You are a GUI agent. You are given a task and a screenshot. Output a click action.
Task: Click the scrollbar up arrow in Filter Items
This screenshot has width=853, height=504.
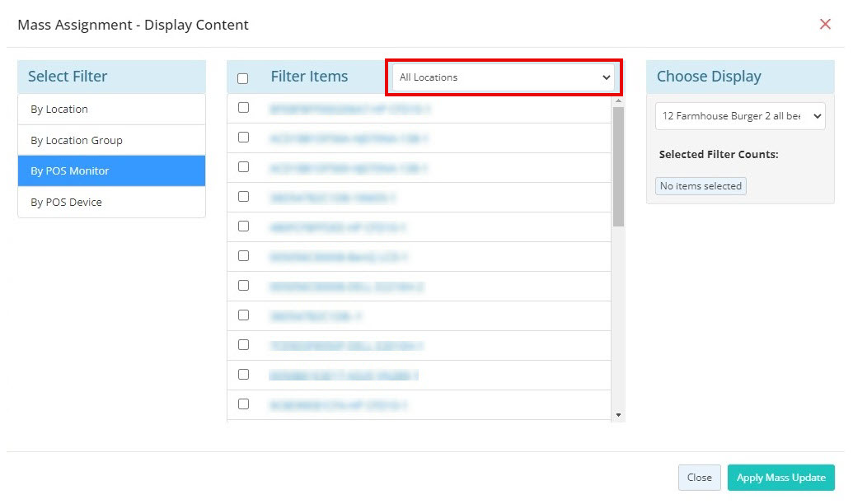tap(618, 101)
